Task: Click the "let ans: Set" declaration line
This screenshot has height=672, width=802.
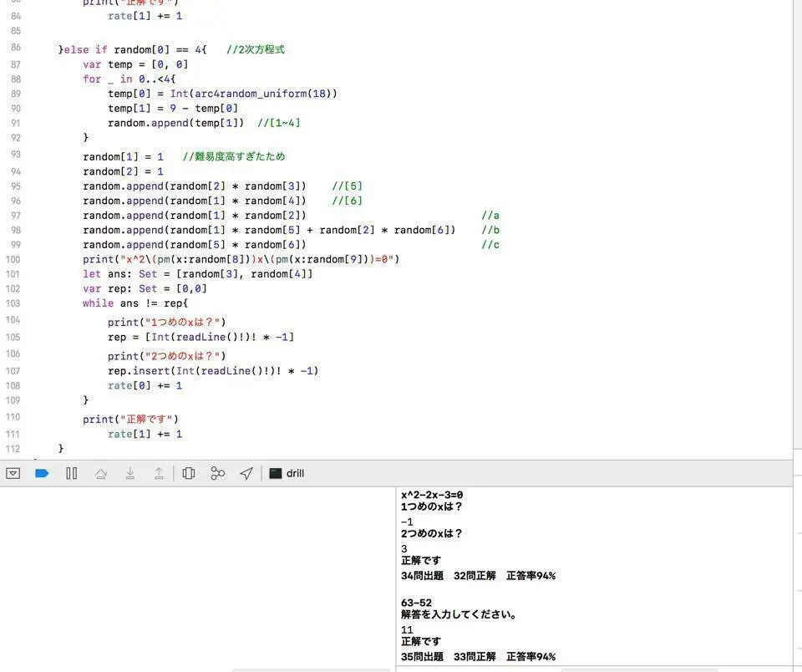Action: (x=197, y=274)
